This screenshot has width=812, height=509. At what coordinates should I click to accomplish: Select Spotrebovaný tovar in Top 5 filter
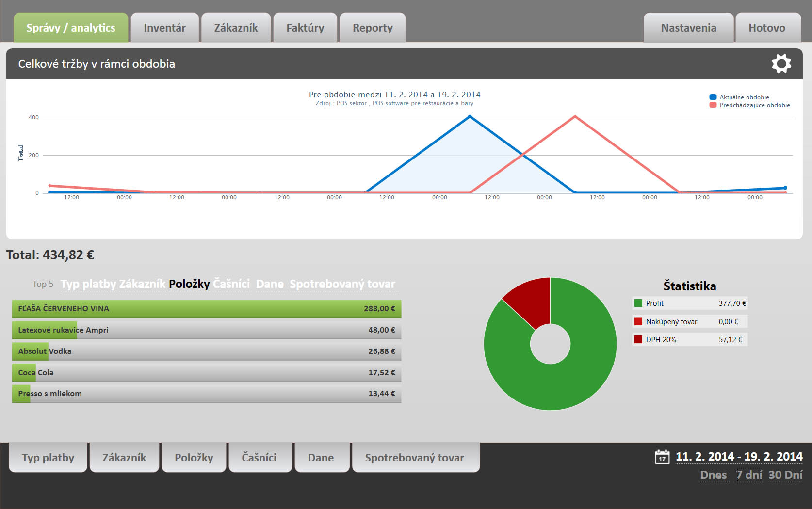tap(342, 284)
